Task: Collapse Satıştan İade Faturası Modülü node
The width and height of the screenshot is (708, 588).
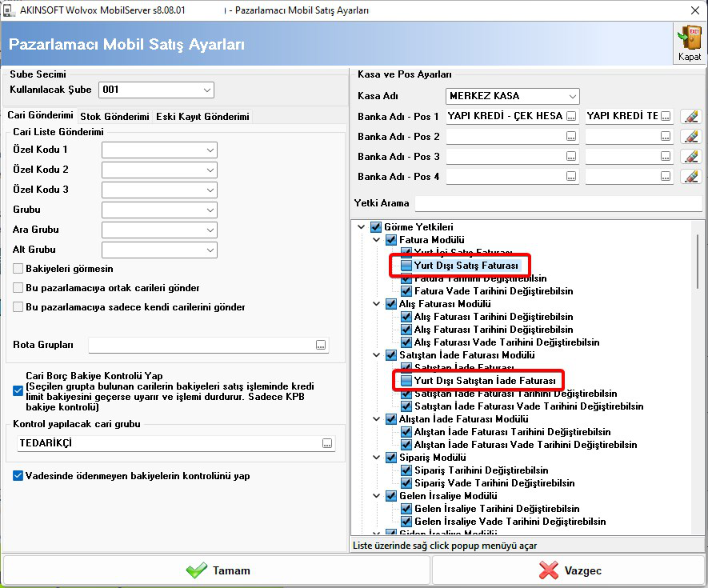Action: pyautogui.click(x=377, y=355)
